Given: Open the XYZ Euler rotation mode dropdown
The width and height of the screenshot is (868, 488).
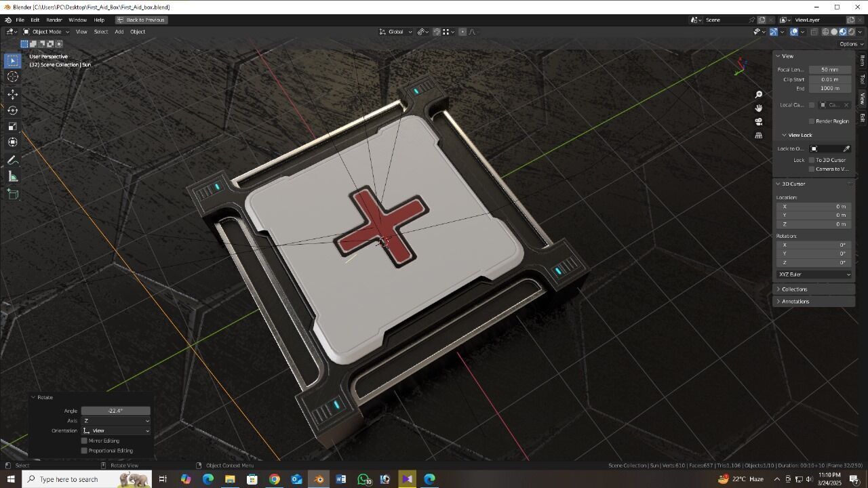Looking at the screenshot, I should tap(814, 274).
